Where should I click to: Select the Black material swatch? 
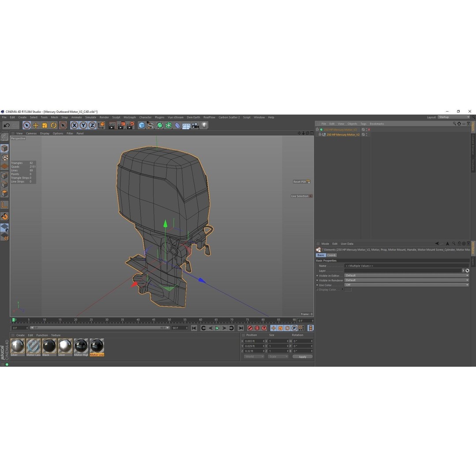(x=49, y=348)
